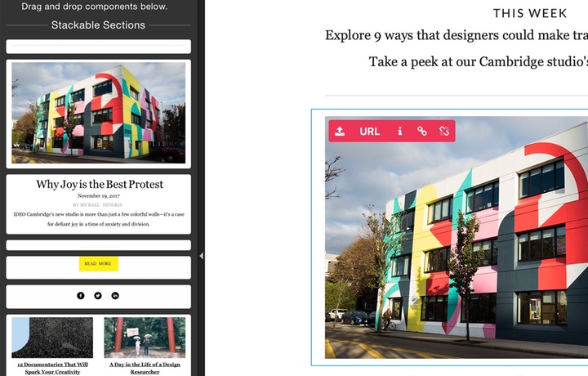Click the add link chain icon
The image size is (588, 376).
pyautogui.click(x=422, y=131)
